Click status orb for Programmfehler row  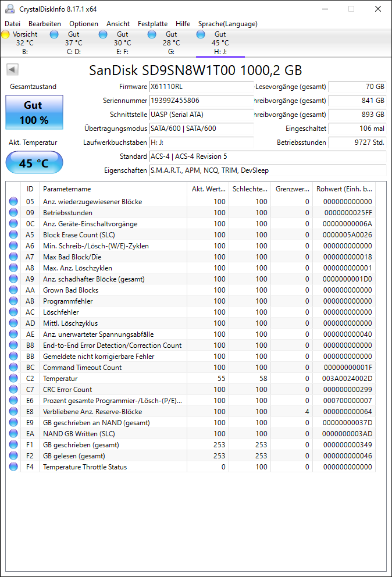point(13,301)
